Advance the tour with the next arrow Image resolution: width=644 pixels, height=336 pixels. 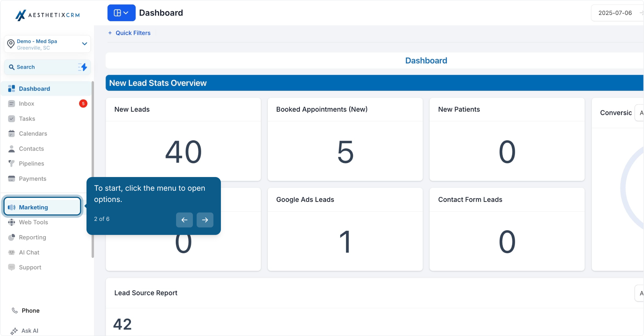pyautogui.click(x=205, y=220)
